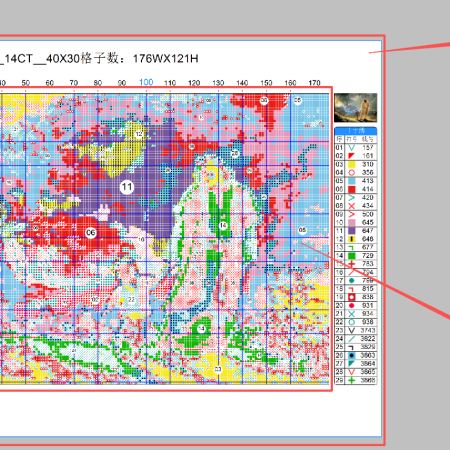Select the teal dot symbol in row 17
Screen dimensions: 450x450
click(351, 281)
